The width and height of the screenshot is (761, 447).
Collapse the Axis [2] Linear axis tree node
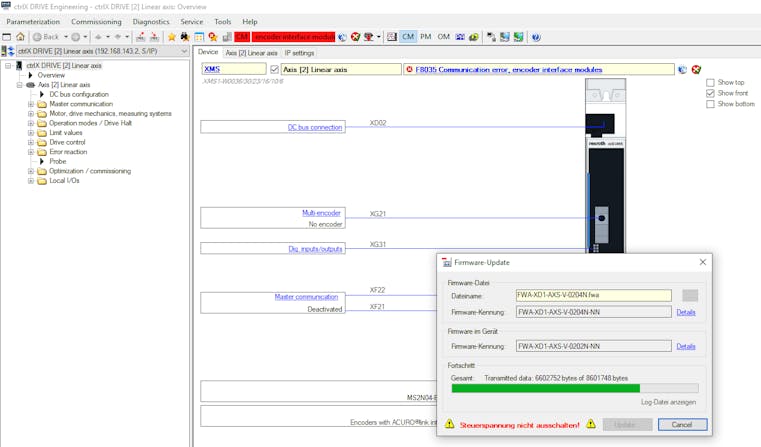[x=19, y=84]
